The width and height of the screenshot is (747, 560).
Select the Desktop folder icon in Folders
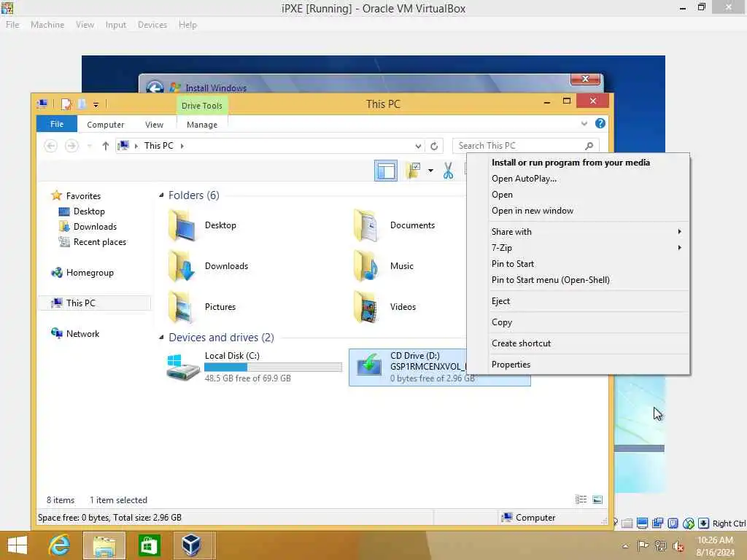tap(182, 225)
